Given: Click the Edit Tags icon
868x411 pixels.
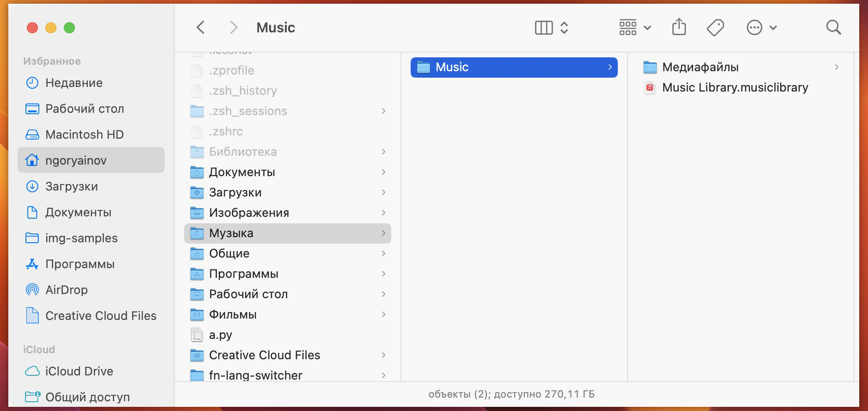Looking at the screenshot, I should point(715,28).
